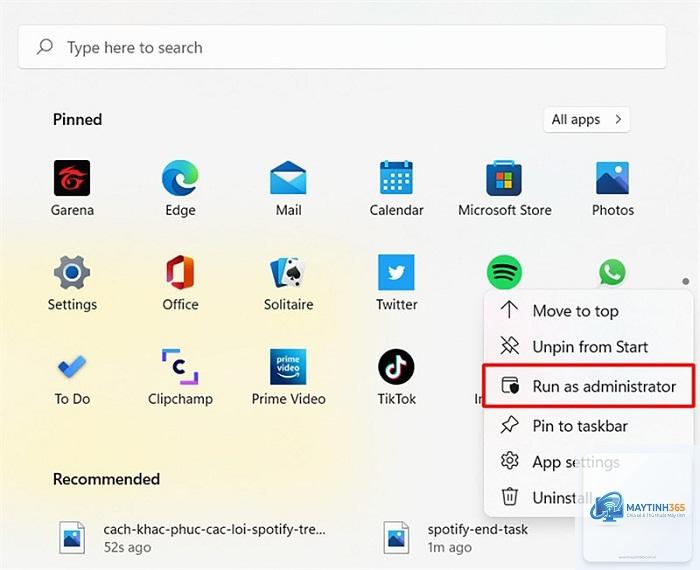Open the TikTok app
This screenshot has height=570, width=700.
[396, 377]
